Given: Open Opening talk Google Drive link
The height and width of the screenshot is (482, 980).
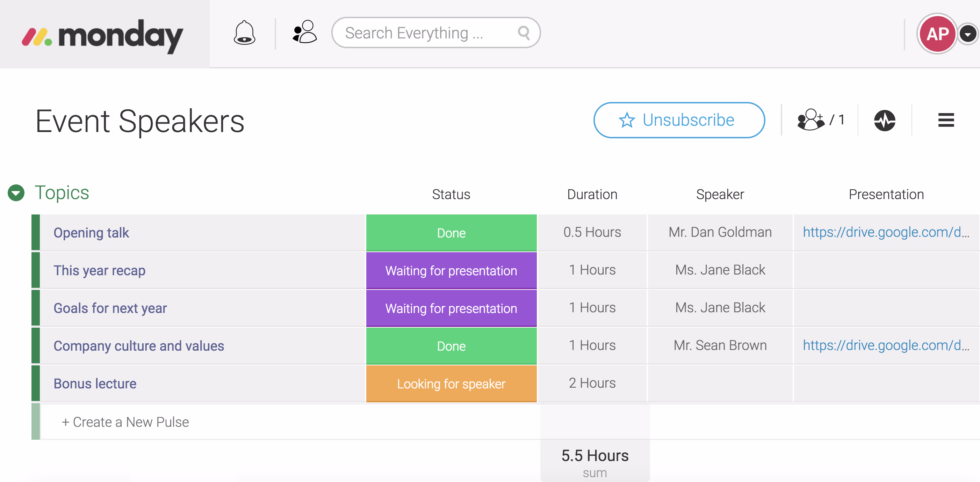Looking at the screenshot, I should point(886,232).
